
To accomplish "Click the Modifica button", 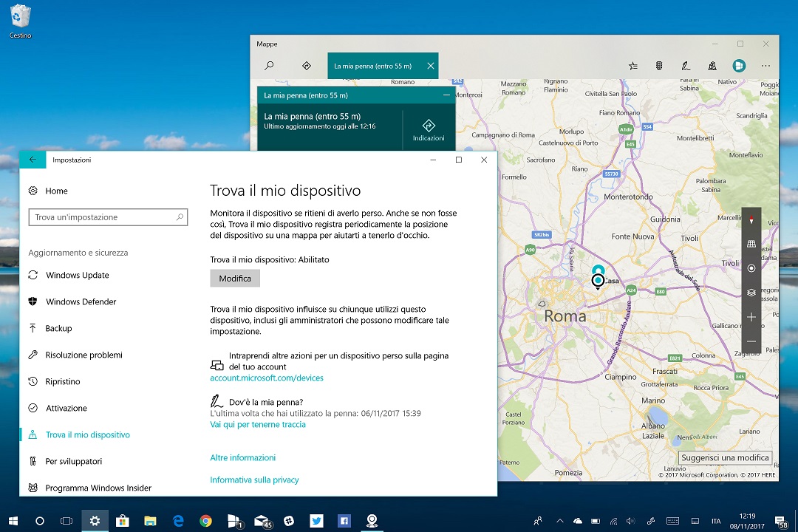I will pyautogui.click(x=235, y=279).
